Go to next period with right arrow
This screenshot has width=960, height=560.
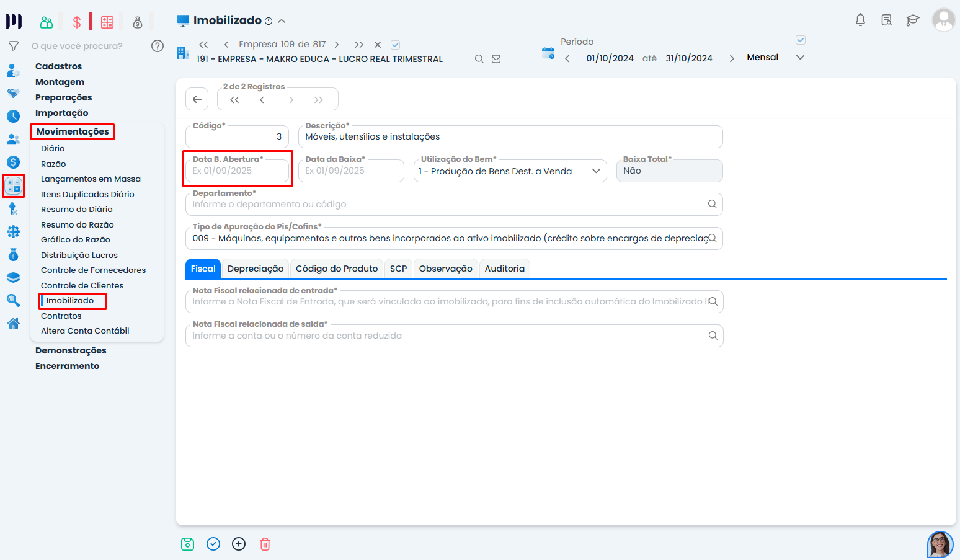[x=732, y=58]
